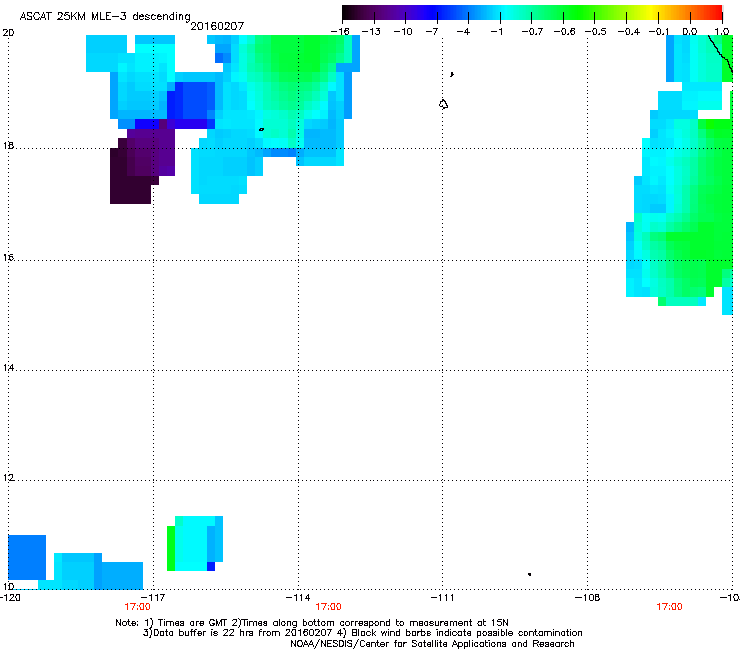Select the "-0.7" color bar label
The width and height of the screenshot is (740, 650).
tap(532, 31)
